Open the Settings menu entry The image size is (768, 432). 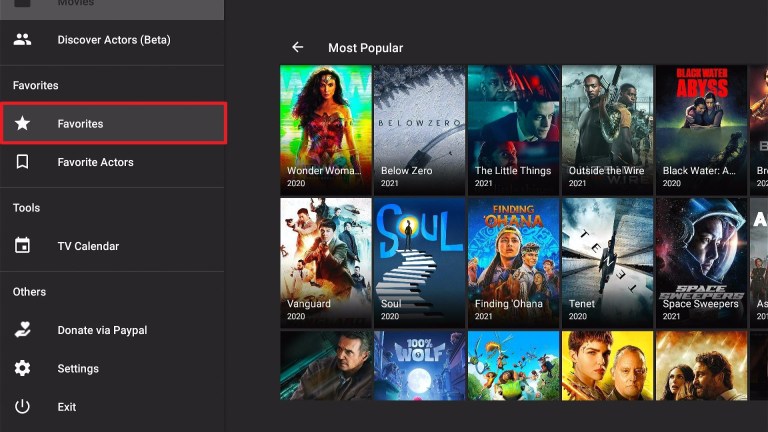coord(112,368)
